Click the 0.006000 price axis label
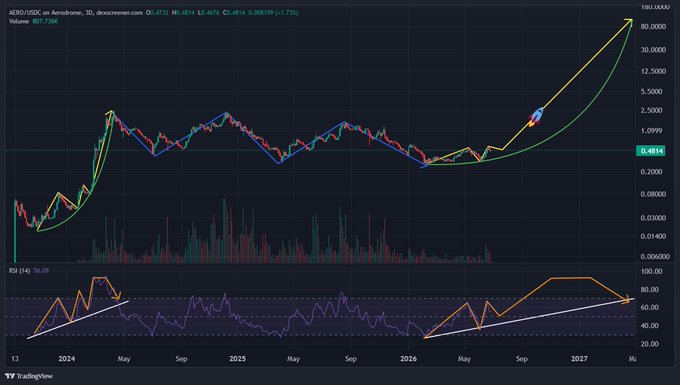The height and width of the screenshot is (385, 680). (x=655, y=256)
